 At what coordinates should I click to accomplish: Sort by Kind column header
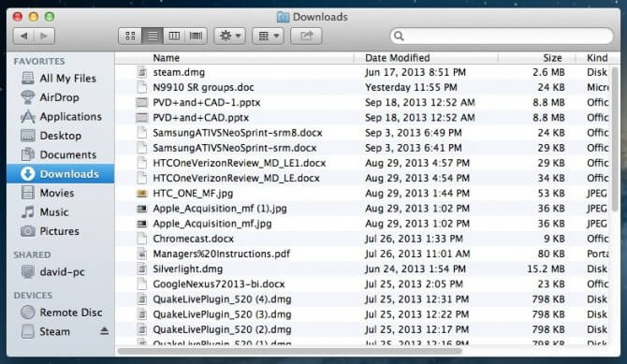[x=597, y=58]
